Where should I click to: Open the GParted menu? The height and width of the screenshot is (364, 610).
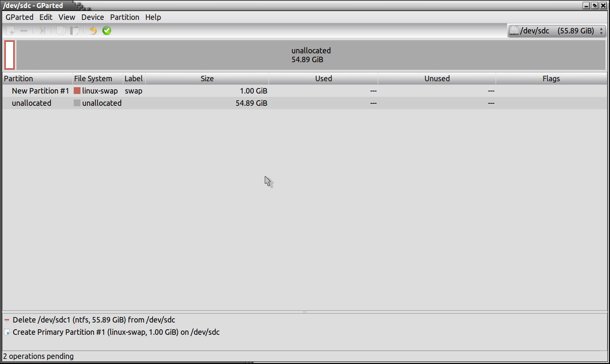click(x=19, y=17)
